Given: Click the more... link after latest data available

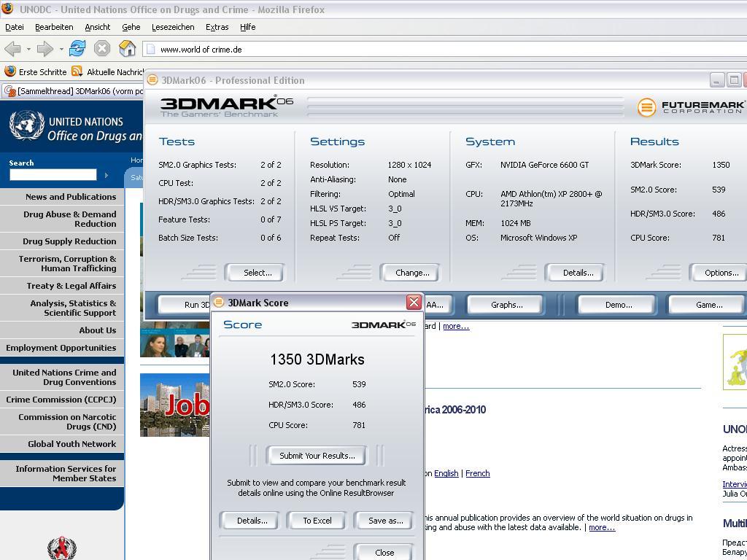Looking at the screenshot, I should point(602,527).
